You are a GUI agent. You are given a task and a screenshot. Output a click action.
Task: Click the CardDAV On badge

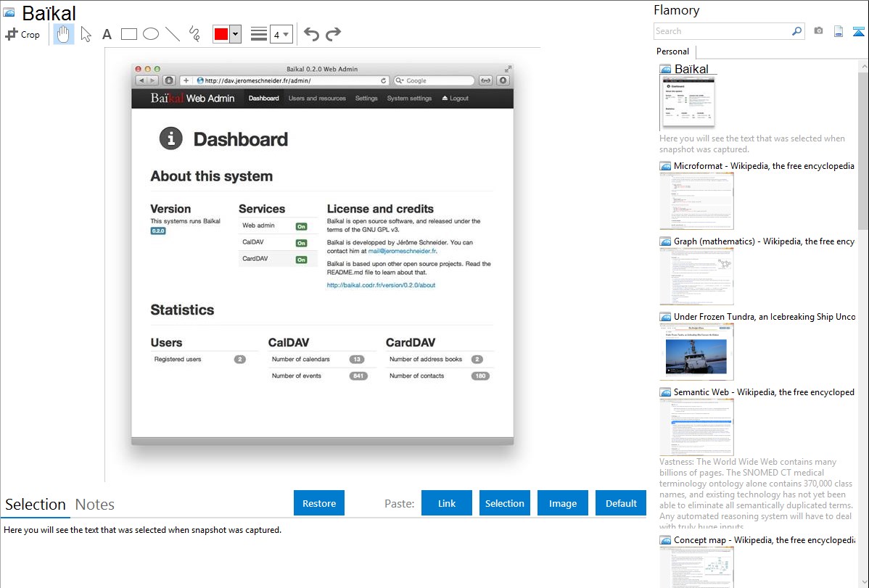(x=301, y=260)
